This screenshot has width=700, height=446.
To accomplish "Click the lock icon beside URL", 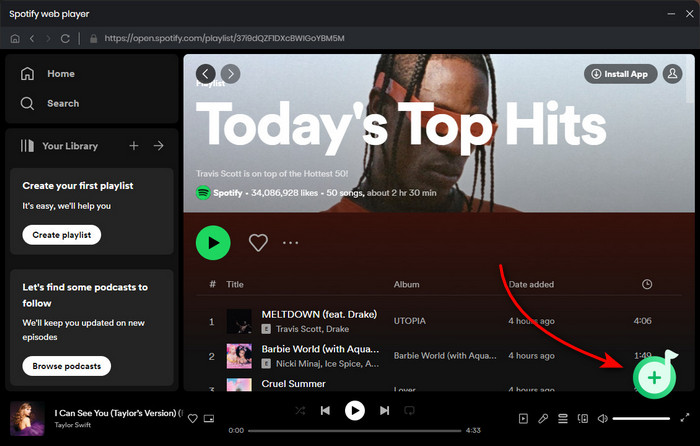I will coord(93,38).
